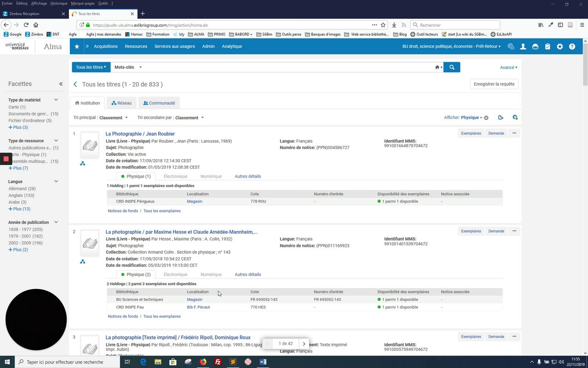Open the results display settings gear icon

(515, 118)
